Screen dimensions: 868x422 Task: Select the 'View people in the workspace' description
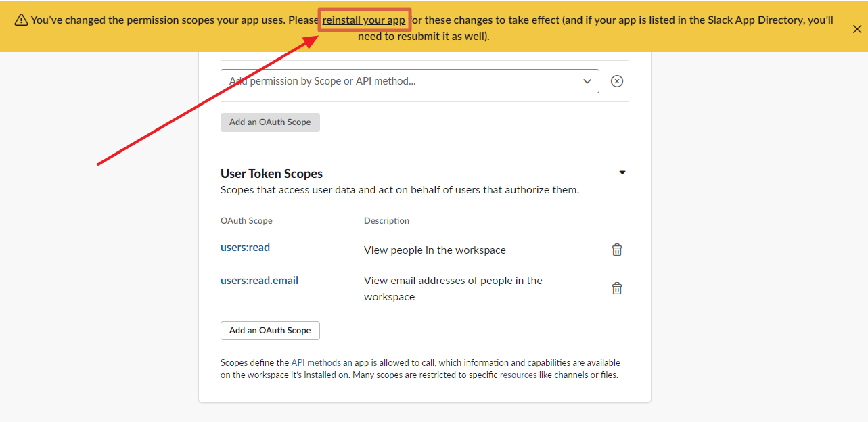pyautogui.click(x=434, y=250)
